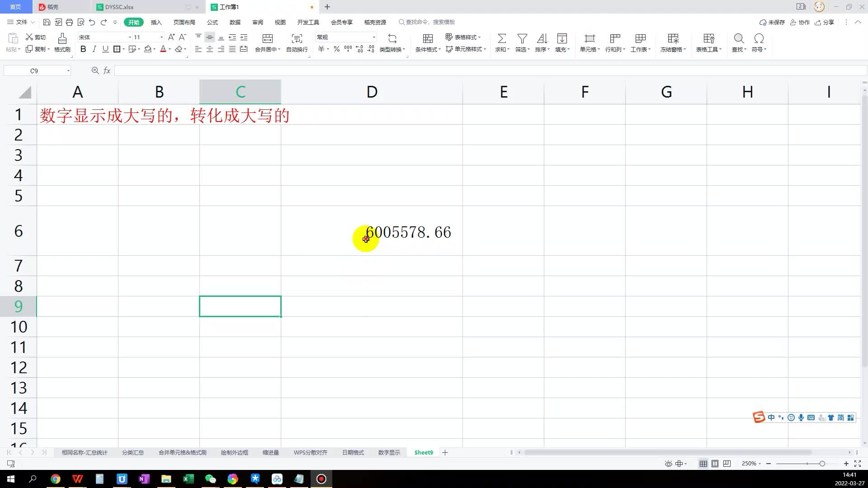Viewport: 868px width, 488px height.
Task: Click the Redo arrow icon
Action: coord(104,22)
